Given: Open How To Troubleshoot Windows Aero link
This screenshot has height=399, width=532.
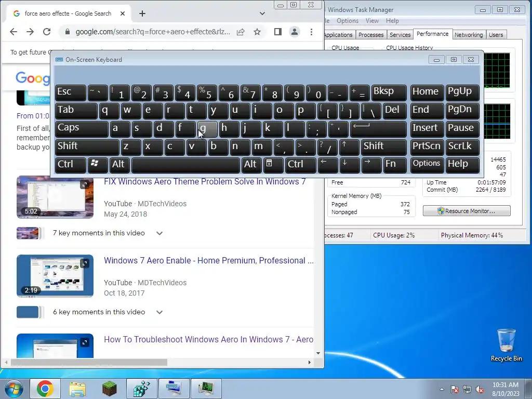Looking at the screenshot, I should pyautogui.click(x=208, y=340).
